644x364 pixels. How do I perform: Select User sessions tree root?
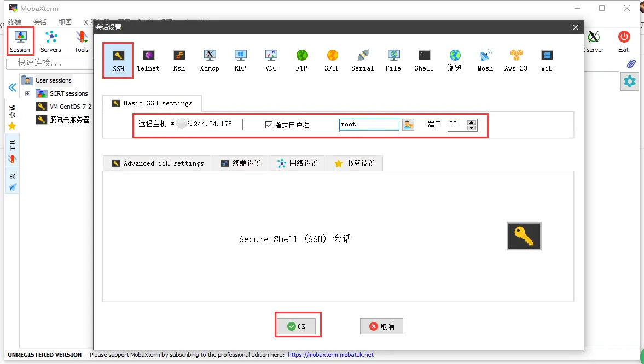click(x=54, y=80)
